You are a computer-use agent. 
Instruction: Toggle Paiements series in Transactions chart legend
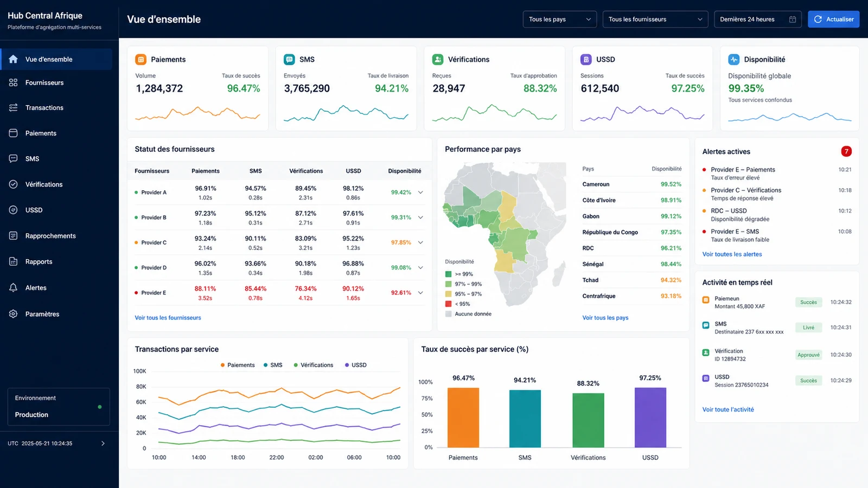click(x=238, y=365)
